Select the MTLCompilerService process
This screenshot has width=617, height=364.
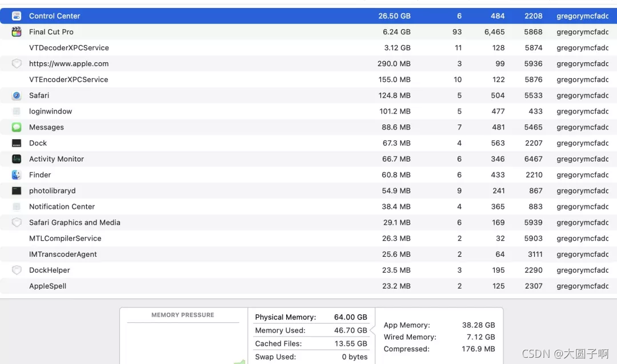coord(65,238)
